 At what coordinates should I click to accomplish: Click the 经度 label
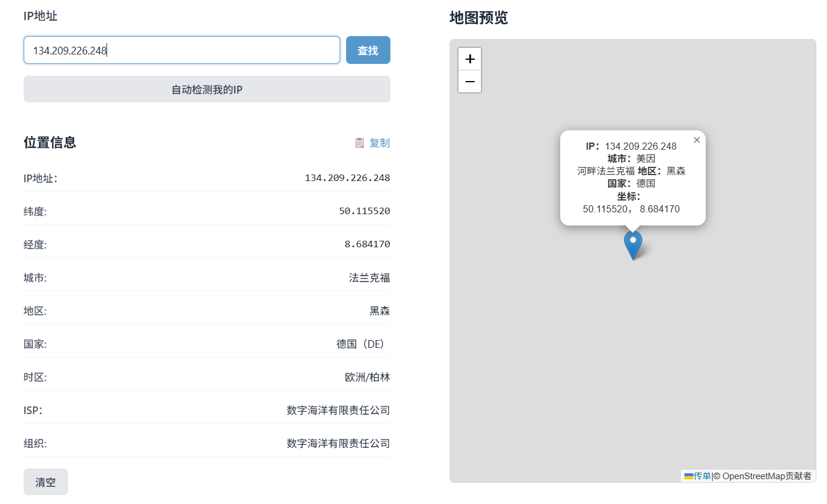click(35, 244)
